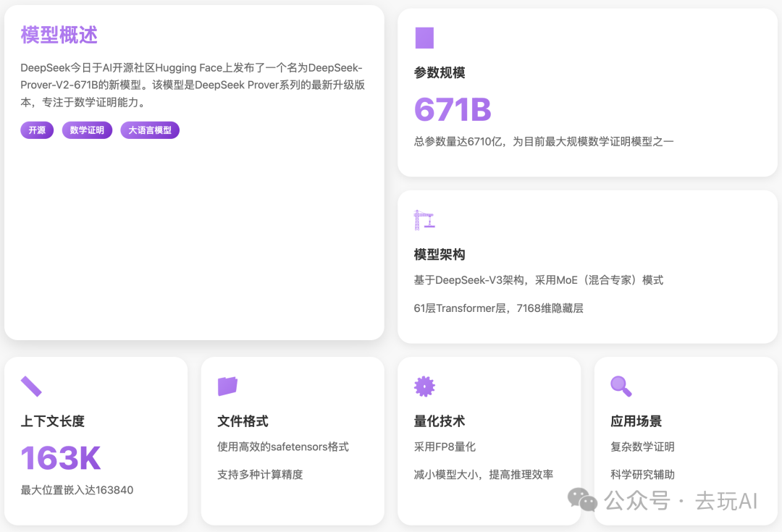Click the 数学证明 tag

click(88, 130)
